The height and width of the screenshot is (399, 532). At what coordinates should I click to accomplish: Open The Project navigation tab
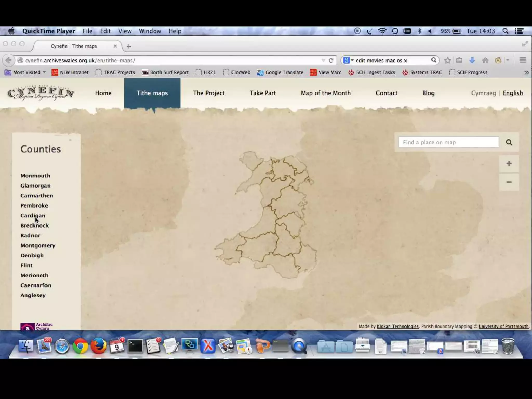pyautogui.click(x=209, y=93)
